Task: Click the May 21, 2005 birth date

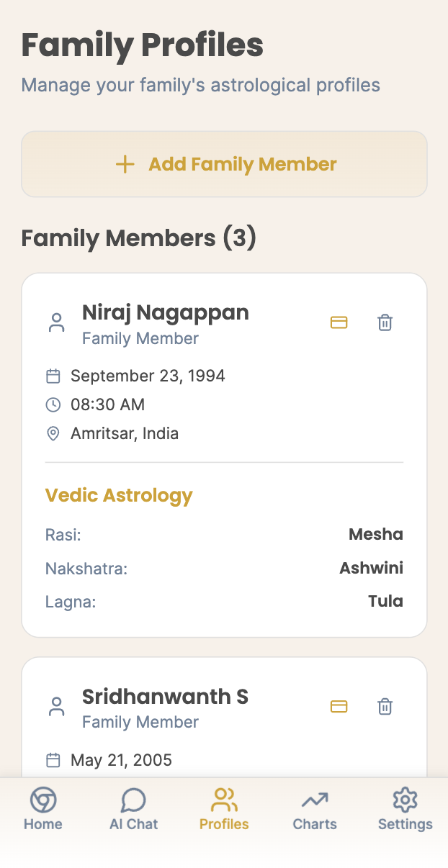Action: [x=121, y=760]
